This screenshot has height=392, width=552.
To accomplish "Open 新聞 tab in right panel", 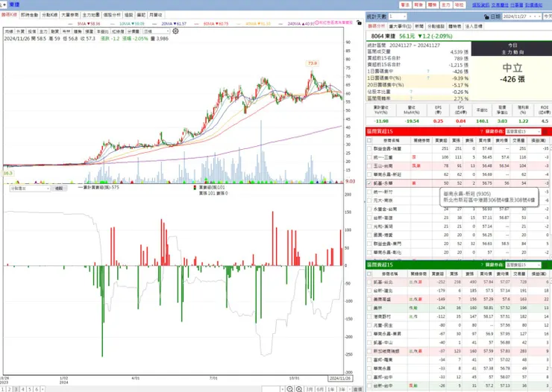I will pyautogui.click(x=419, y=26).
